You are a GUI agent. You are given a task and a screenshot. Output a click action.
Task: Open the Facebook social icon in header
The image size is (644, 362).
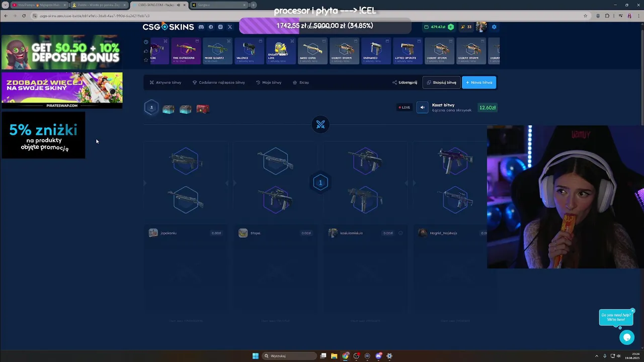point(211,27)
